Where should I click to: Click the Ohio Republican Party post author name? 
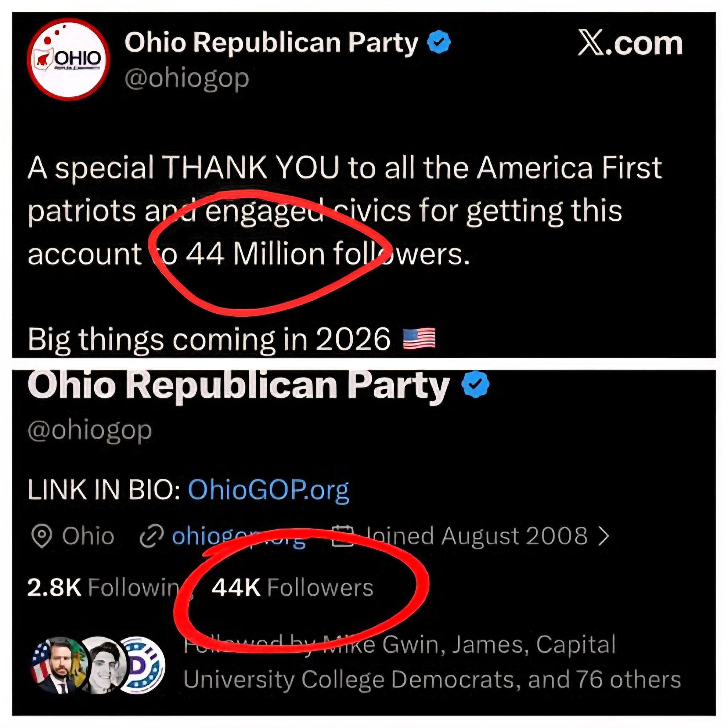(271, 42)
